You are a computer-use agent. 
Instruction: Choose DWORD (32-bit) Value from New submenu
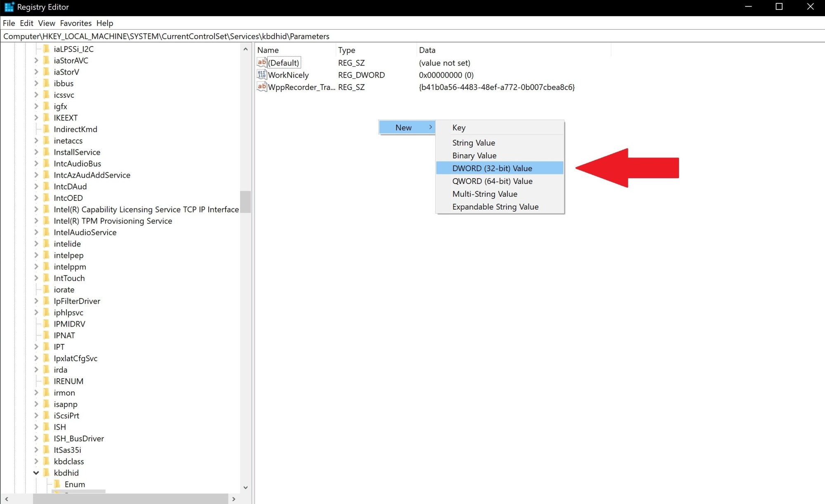click(x=500, y=168)
